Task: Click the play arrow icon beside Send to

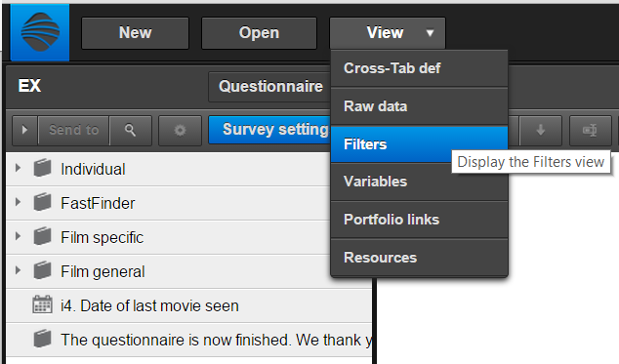Action: [x=24, y=130]
